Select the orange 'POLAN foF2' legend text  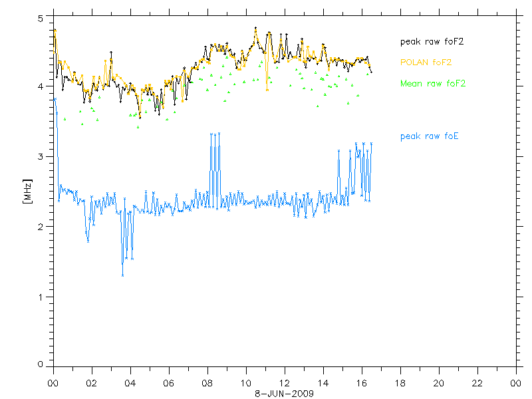click(x=426, y=62)
